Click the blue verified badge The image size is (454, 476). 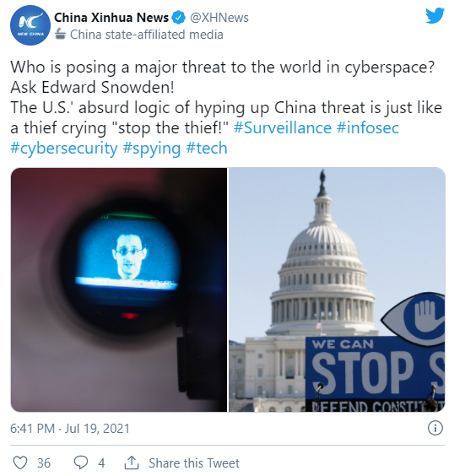179,18
